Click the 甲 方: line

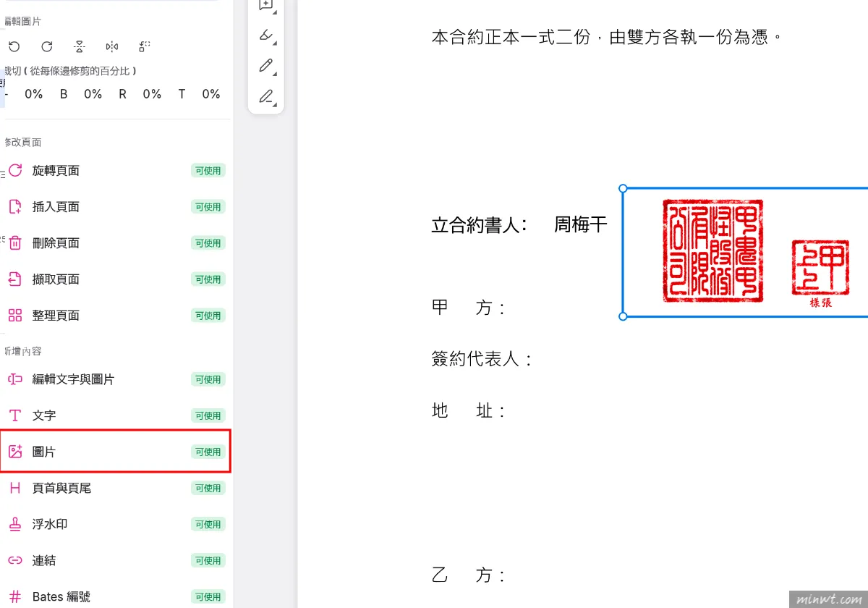tap(468, 308)
